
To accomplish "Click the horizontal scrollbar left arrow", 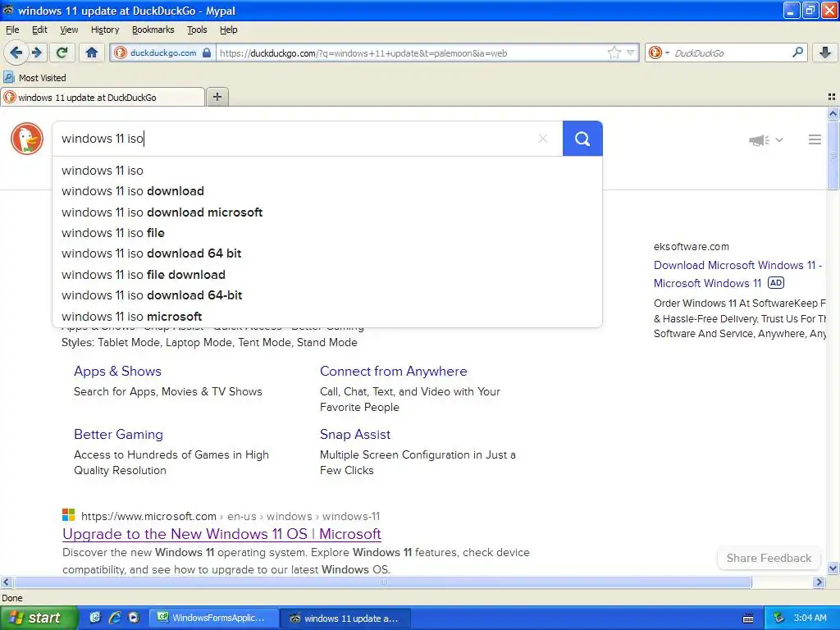I will tap(6, 582).
